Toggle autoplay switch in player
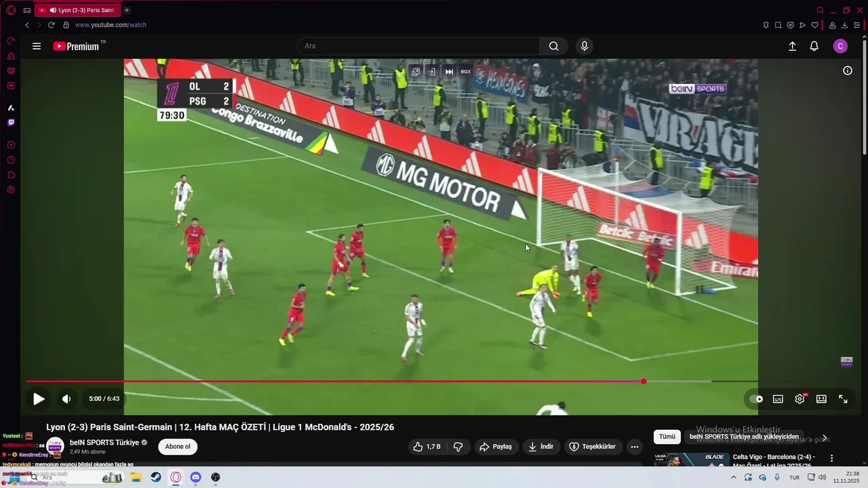The image size is (868, 488). [x=756, y=399]
